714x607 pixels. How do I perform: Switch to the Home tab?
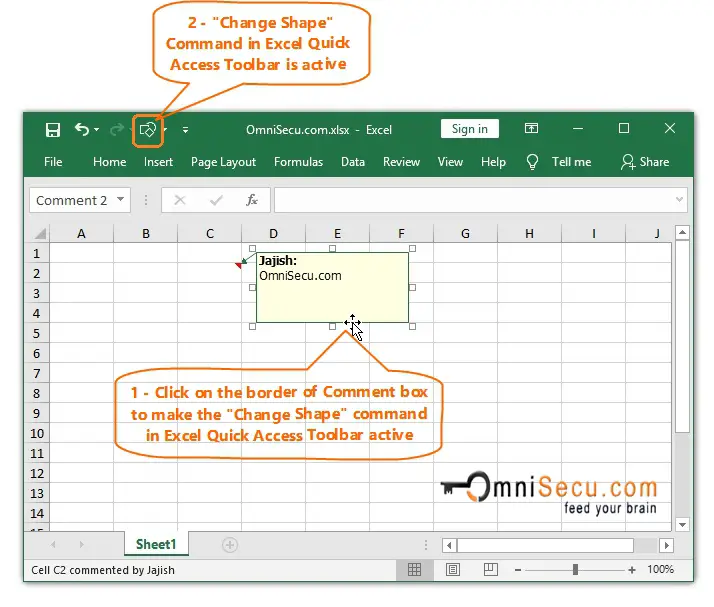pos(109,162)
